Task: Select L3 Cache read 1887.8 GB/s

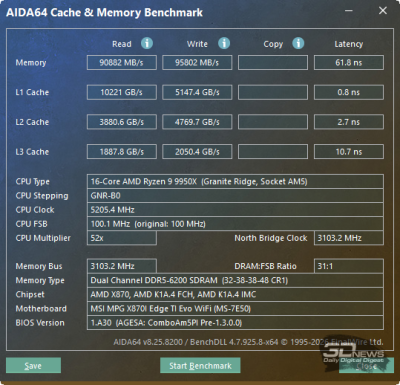Action: (x=122, y=152)
